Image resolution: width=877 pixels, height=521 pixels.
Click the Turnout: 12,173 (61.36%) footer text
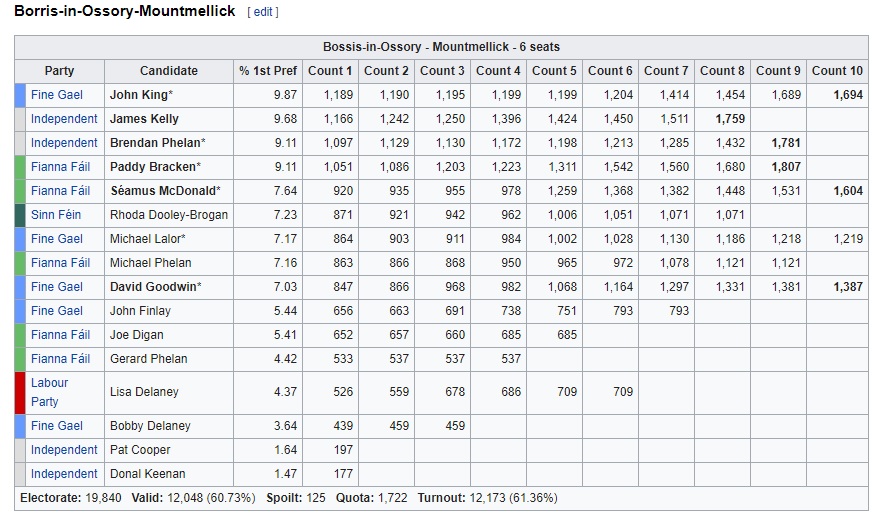(487, 498)
